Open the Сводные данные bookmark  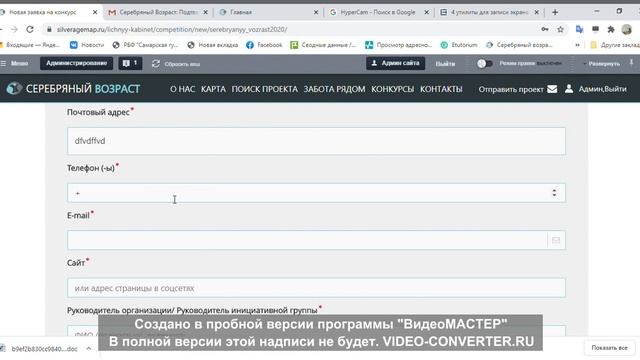(323, 45)
